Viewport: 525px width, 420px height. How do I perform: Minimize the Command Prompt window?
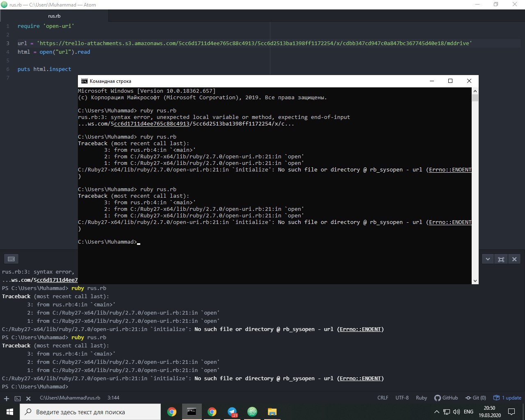tap(431, 81)
